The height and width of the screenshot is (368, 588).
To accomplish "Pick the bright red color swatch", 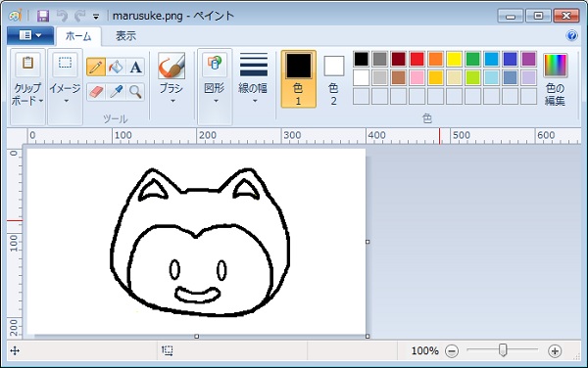I will coord(417,59).
